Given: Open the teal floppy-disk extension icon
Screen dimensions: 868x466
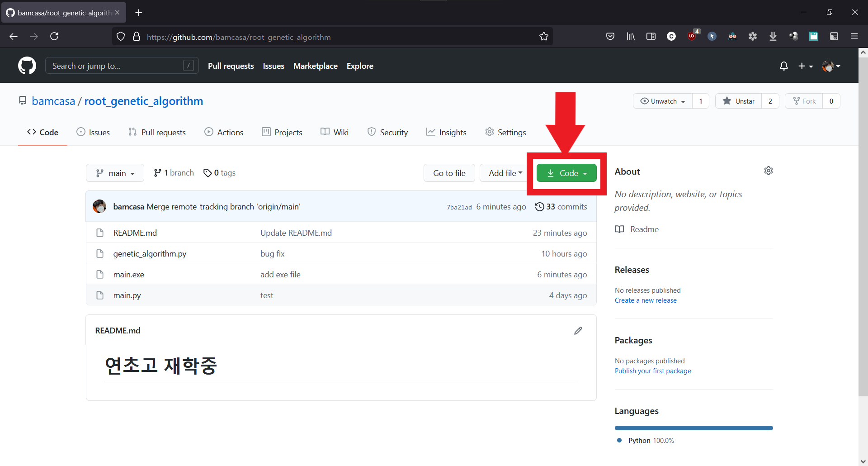Looking at the screenshot, I should click(x=814, y=36).
